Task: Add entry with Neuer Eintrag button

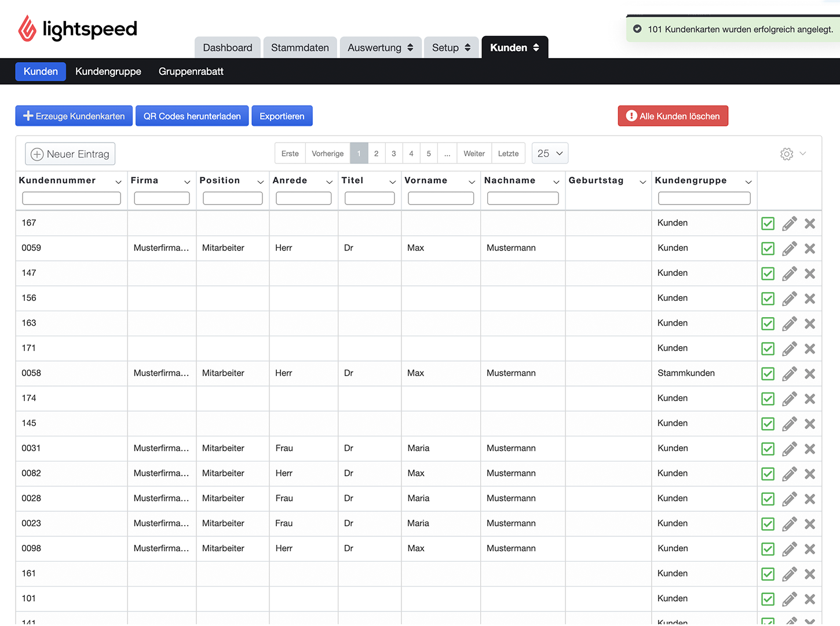Action: [70, 154]
